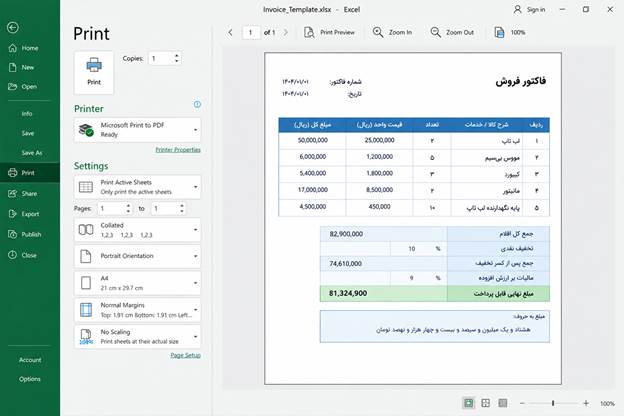This screenshot has height=416, width=624.
Task: Select middle view icon in status bar
Action: click(x=486, y=403)
